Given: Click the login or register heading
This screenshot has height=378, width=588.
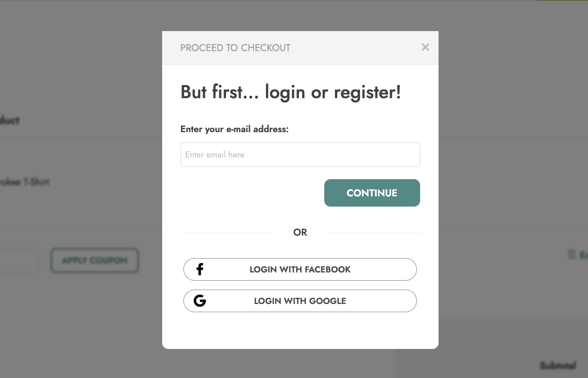Looking at the screenshot, I should pyautogui.click(x=290, y=92).
